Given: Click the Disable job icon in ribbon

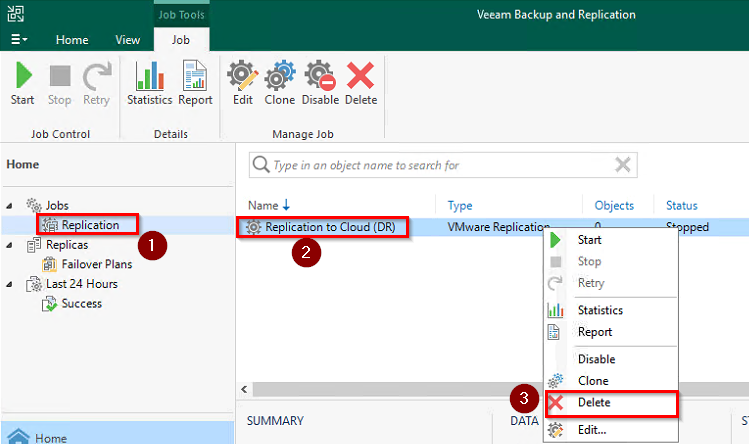Looking at the screenshot, I should coord(320,76).
